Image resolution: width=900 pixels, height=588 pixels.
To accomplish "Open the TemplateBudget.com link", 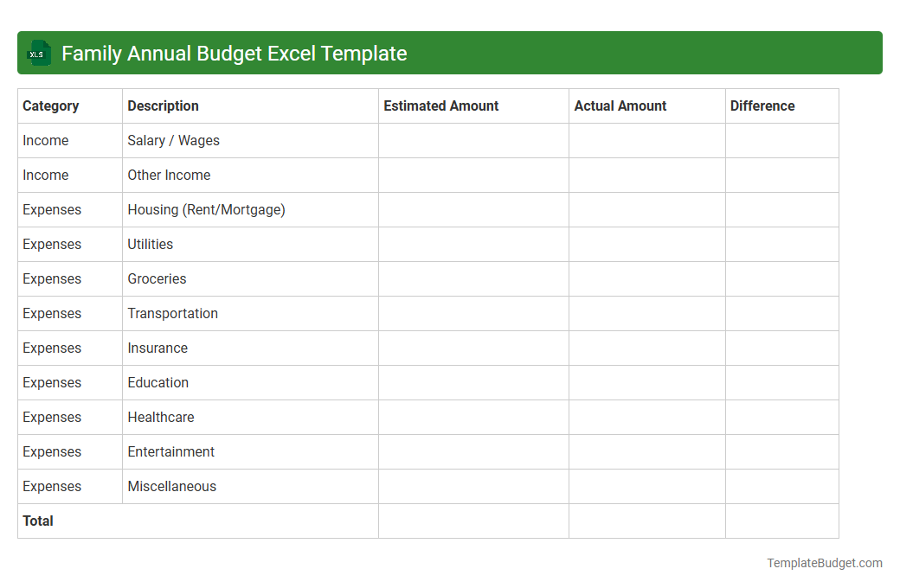I will pos(823,563).
